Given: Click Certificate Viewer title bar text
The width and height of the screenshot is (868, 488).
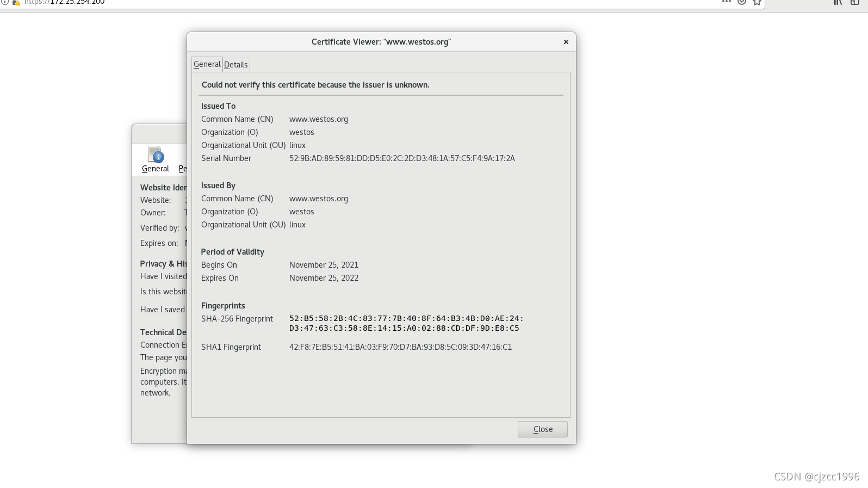Looking at the screenshot, I should tap(381, 42).
